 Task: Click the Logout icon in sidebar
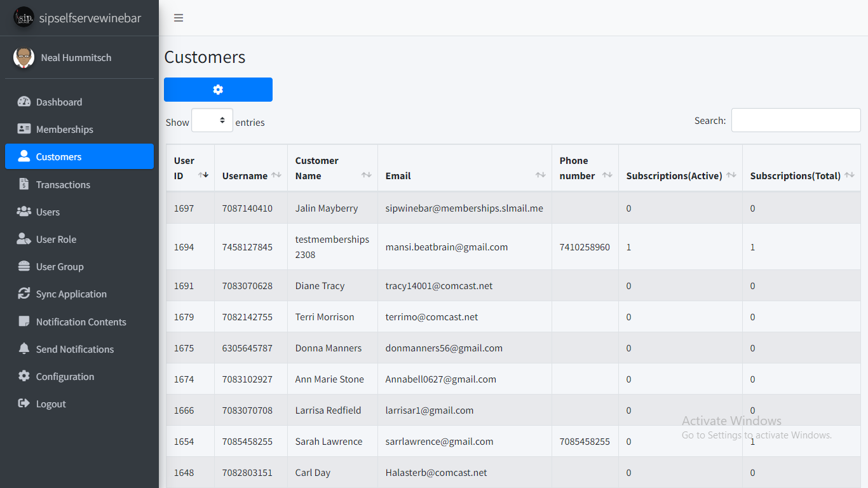(24, 403)
